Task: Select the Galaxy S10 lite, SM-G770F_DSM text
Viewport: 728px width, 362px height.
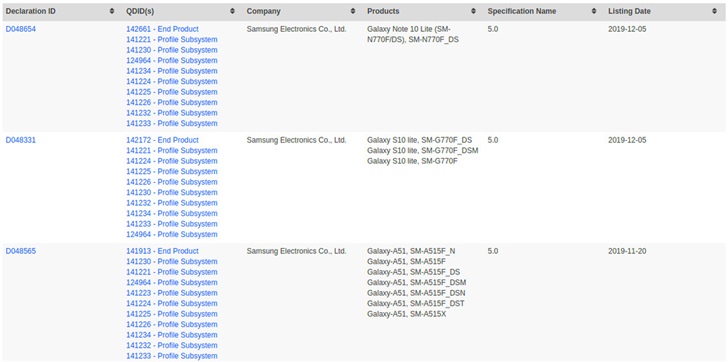Action: coord(422,150)
